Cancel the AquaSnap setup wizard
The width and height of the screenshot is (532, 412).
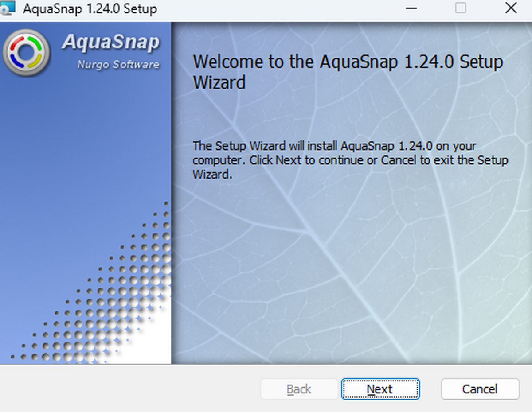[480, 389]
